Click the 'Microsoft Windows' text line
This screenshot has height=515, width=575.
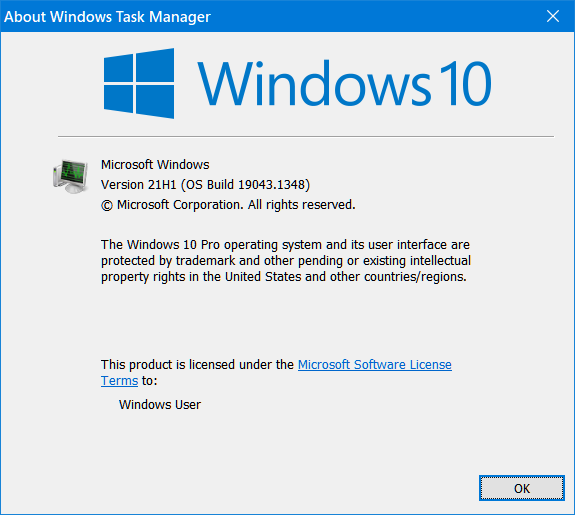coord(155,165)
